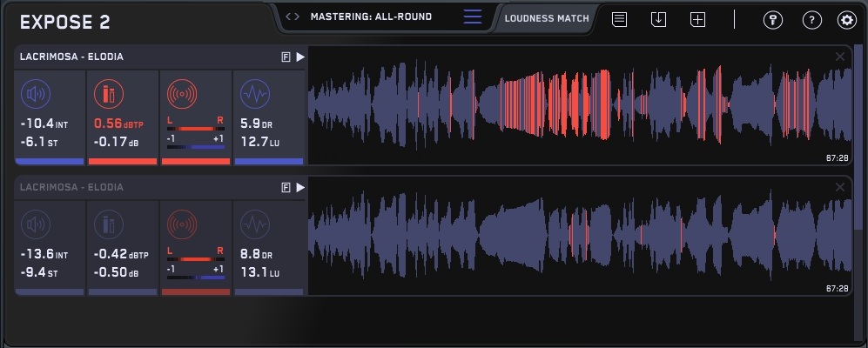Screen dimensions: 868x348
Task: Open the help question mark icon
Action: point(811,20)
